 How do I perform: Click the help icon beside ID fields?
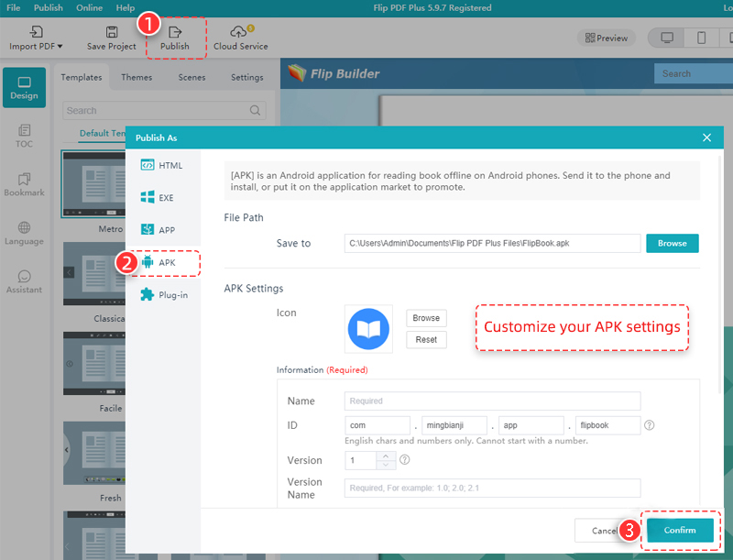[650, 425]
